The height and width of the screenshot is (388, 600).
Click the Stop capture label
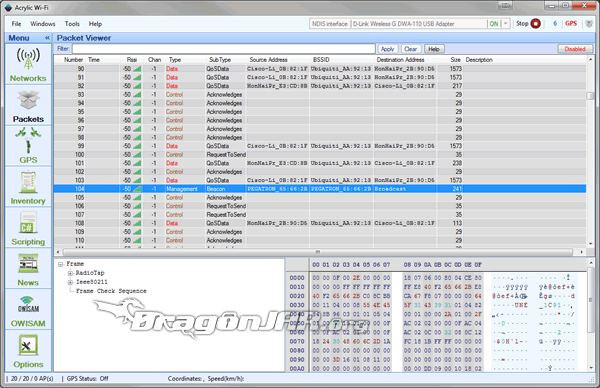(x=522, y=24)
